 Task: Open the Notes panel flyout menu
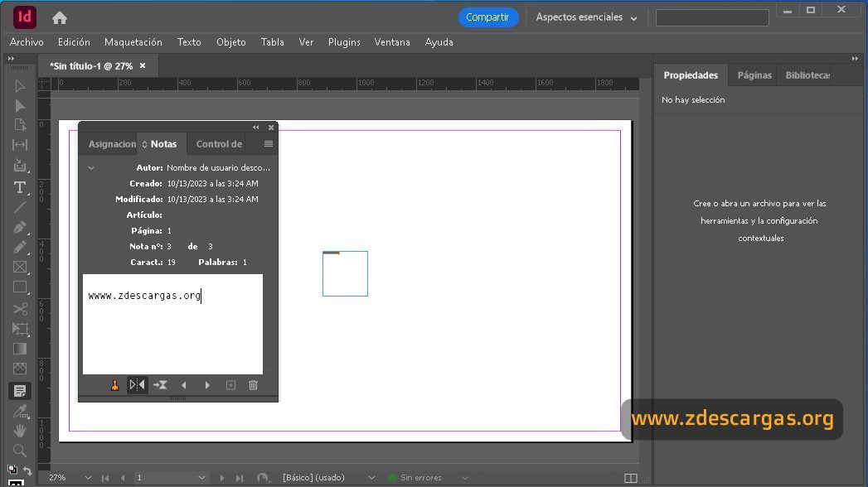click(269, 144)
